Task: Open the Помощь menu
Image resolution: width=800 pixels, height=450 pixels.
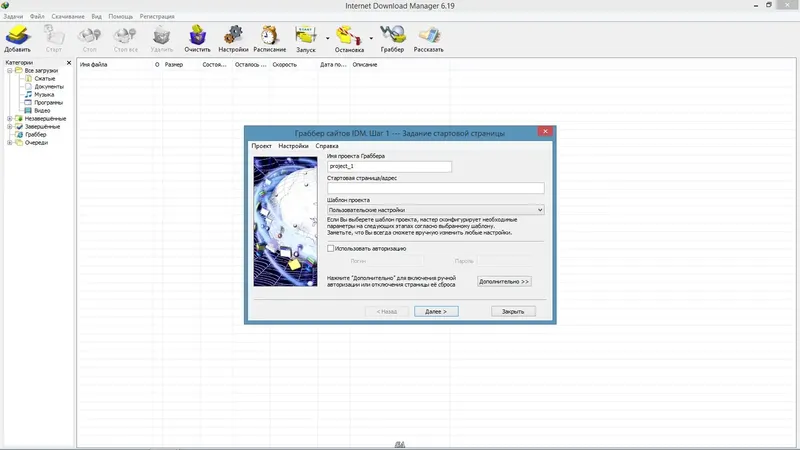Action: pos(120,16)
